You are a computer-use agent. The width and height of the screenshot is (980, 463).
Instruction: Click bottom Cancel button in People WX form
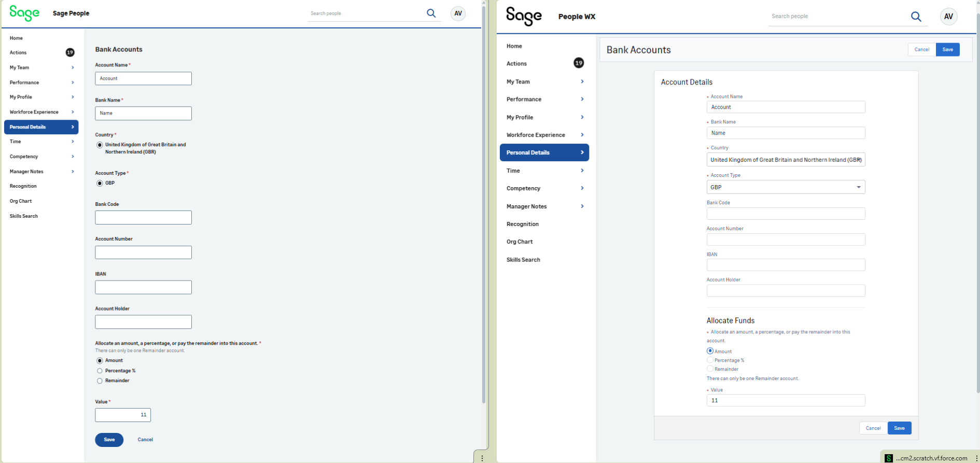pyautogui.click(x=873, y=428)
